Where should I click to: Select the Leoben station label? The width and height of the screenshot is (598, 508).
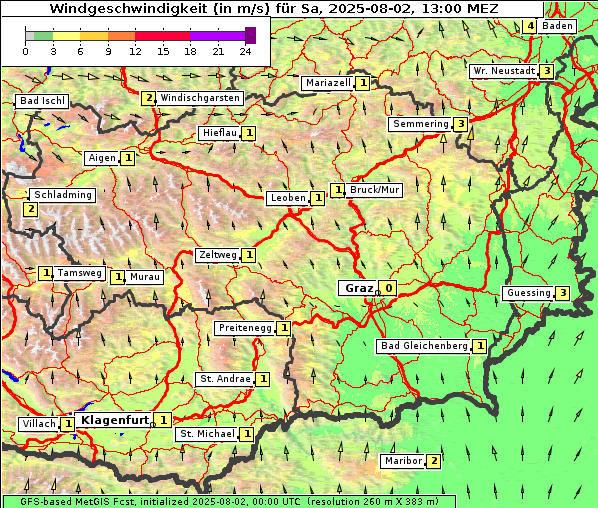[288, 198]
